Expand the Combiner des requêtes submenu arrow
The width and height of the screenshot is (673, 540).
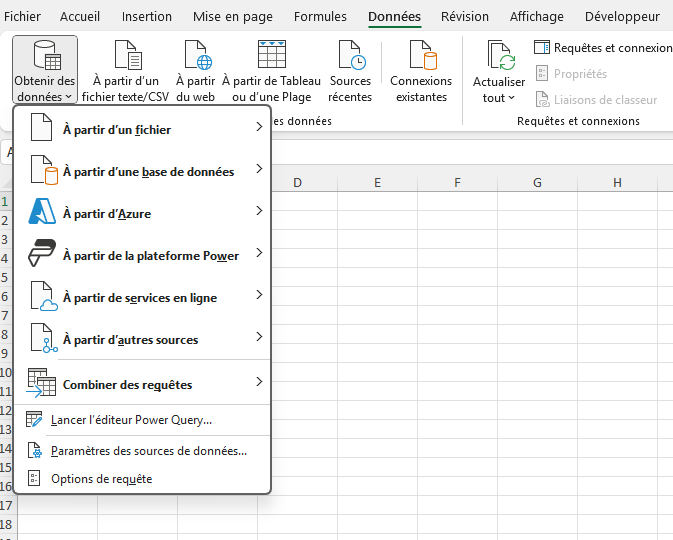259,382
